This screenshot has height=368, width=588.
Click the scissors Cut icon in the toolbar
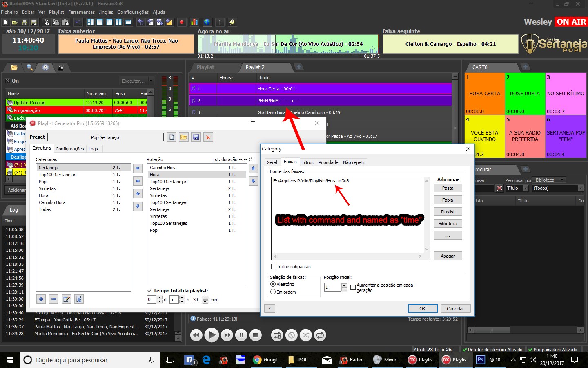(46, 22)
